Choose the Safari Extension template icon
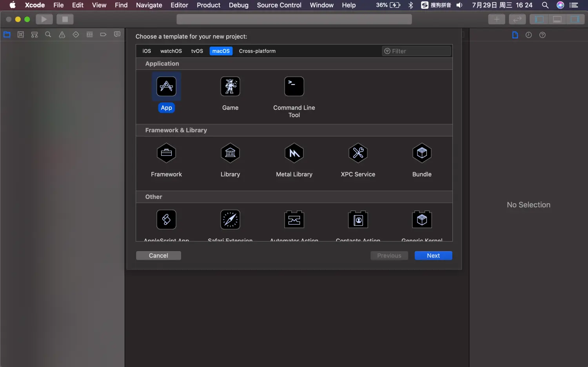588x367 pixels. pyautogui.click(x=230, y=220)
